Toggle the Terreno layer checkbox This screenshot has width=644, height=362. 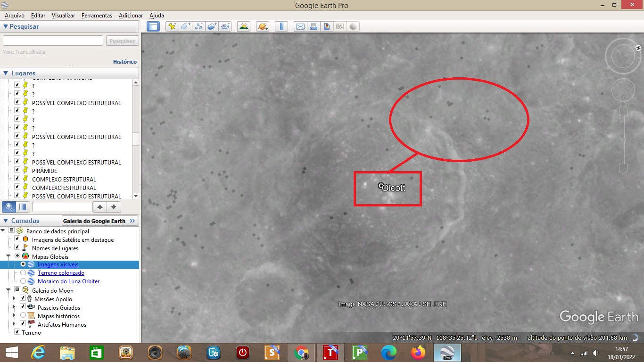tap(17, 332)
